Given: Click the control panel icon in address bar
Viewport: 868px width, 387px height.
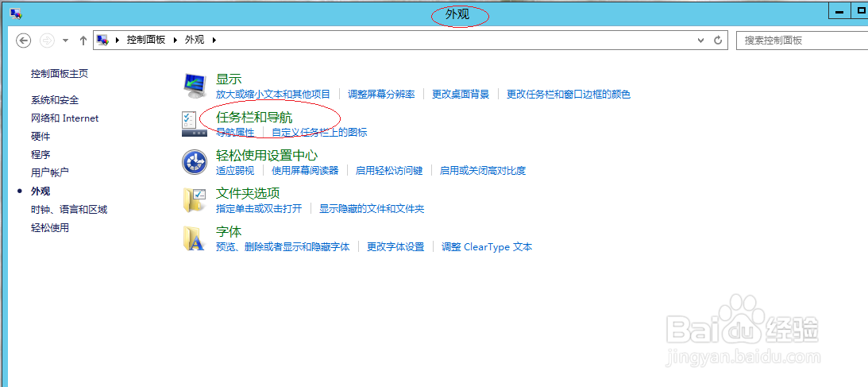Looking at the screenshot, I should tap(102, 40).
